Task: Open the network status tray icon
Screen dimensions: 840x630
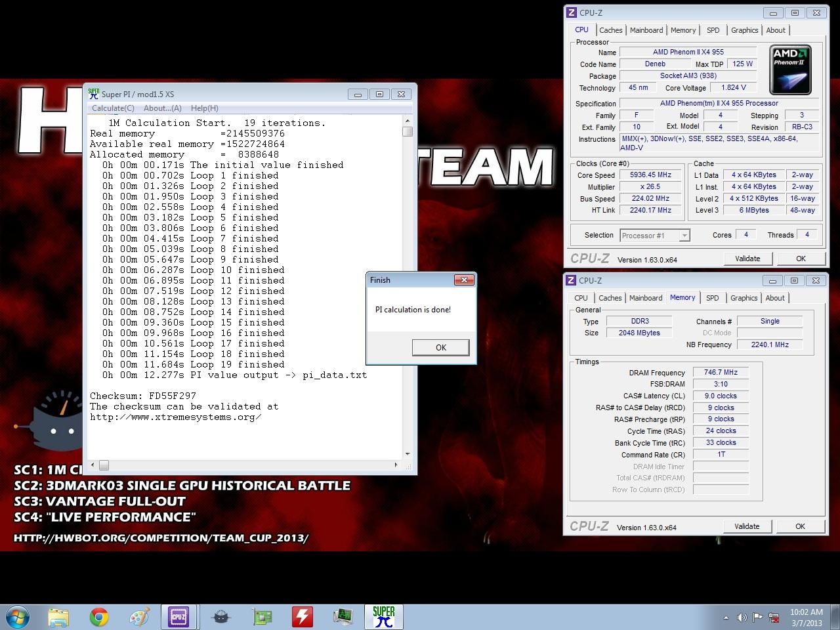Action: tap(774, 618)
